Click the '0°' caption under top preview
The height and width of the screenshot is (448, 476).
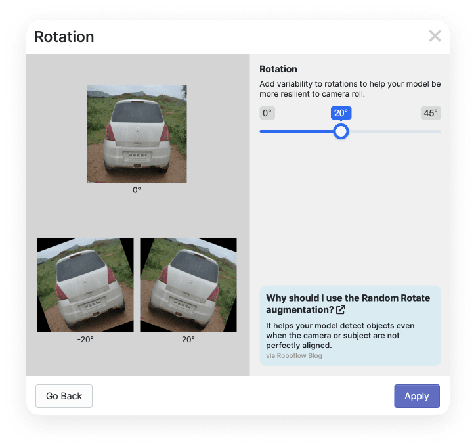coord(137,190)
